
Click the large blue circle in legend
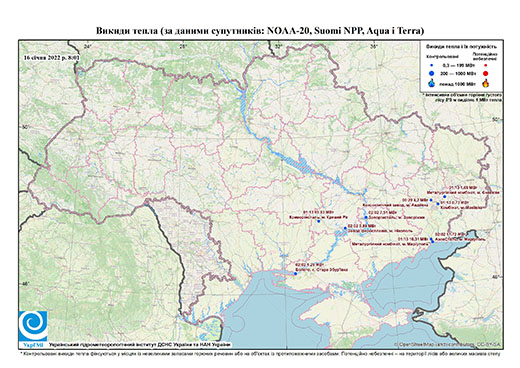[432, 74]
